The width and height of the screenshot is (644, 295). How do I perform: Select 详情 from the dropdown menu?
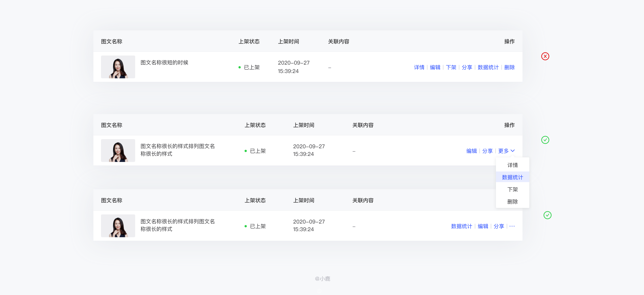point(512,165)
